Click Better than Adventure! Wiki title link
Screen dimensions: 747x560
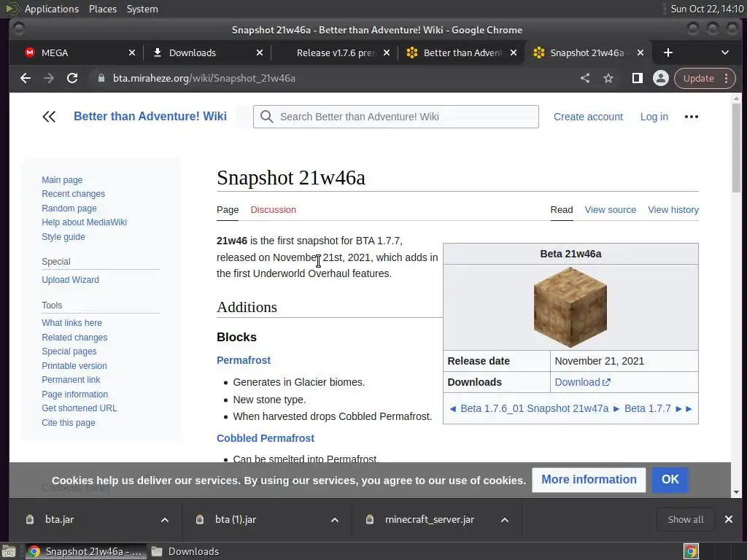coord(150,116)
